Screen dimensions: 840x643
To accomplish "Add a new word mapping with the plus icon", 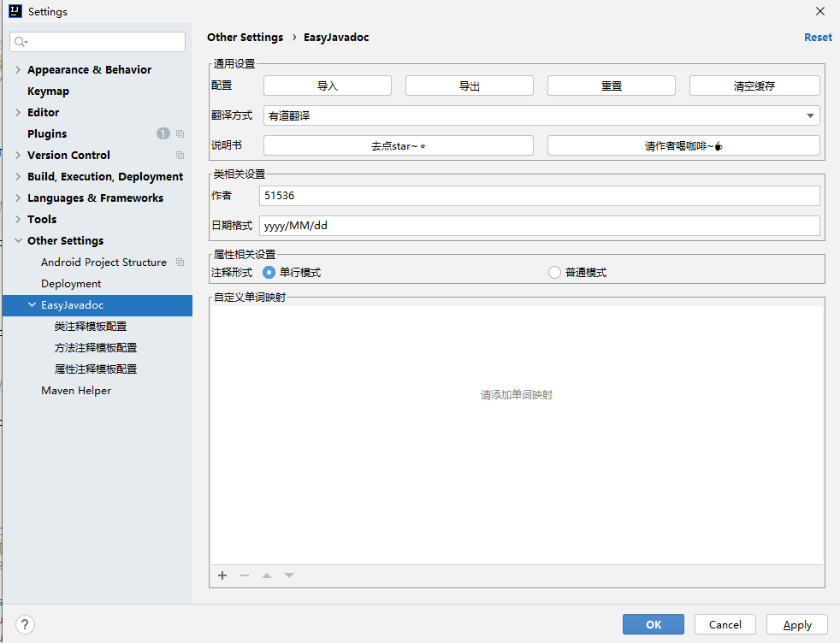I will [x=222, y=575].
